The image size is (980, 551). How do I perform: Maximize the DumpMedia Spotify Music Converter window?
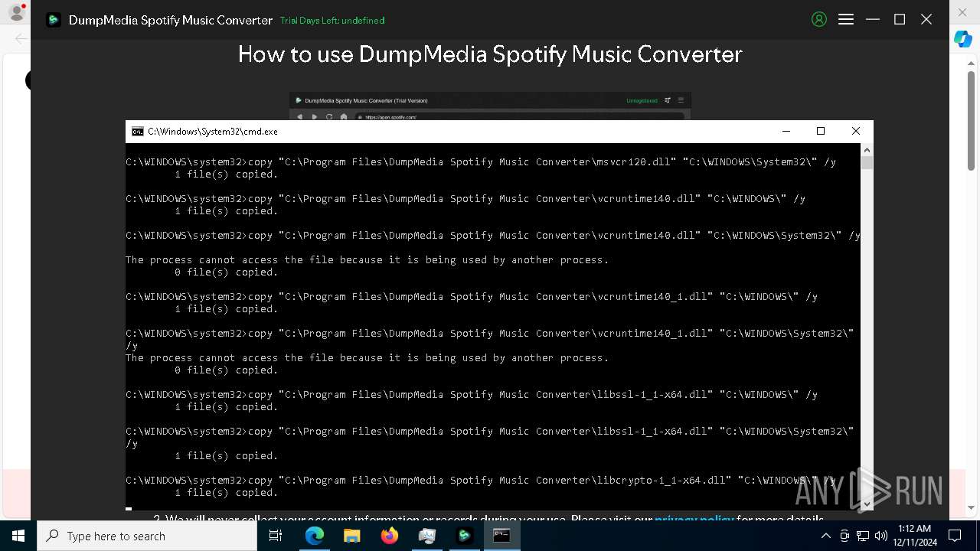click(x=900, y=20)
